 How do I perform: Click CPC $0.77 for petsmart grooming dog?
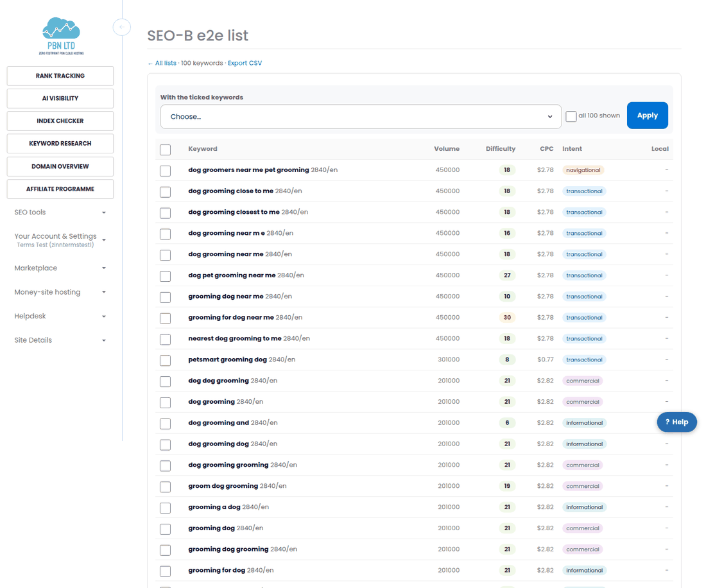546,359
